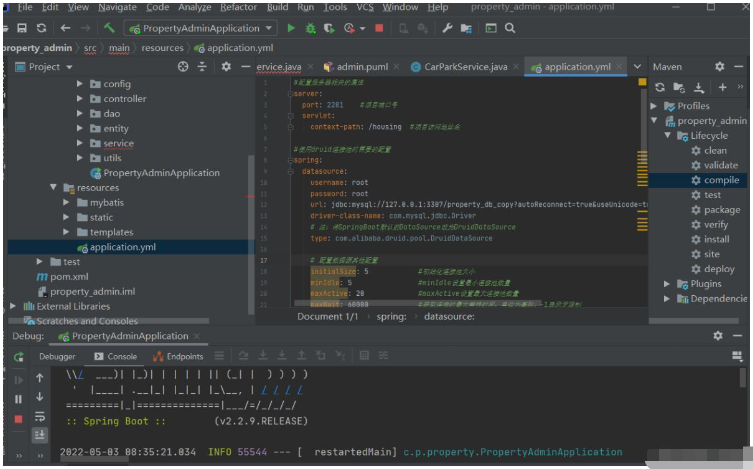The image size is (753, 469).
Task: Expand the Maven Plugins node
Action: point(667,284)
